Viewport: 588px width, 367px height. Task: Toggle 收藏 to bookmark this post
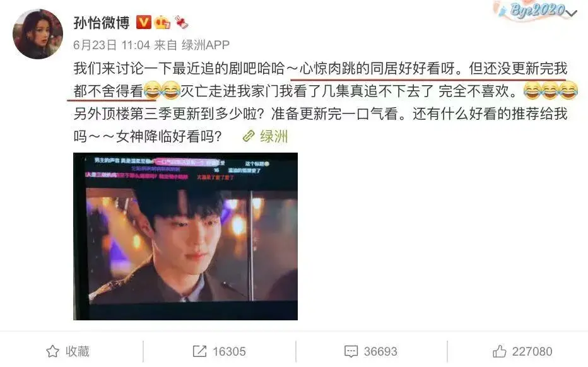click(x=68, y=351)
